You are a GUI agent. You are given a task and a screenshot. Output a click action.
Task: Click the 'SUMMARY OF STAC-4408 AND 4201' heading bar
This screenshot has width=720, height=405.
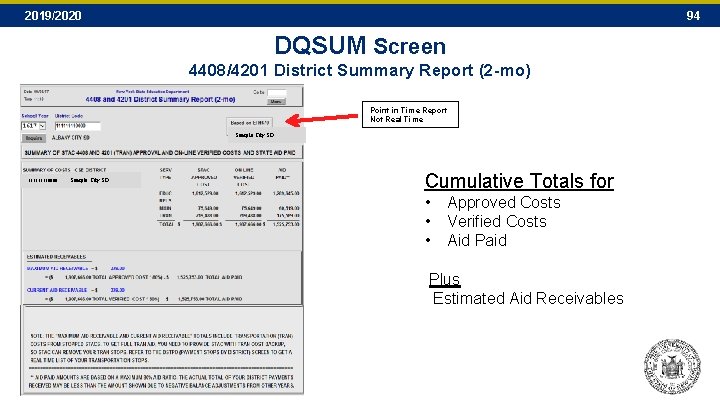[x=161, y=152]
